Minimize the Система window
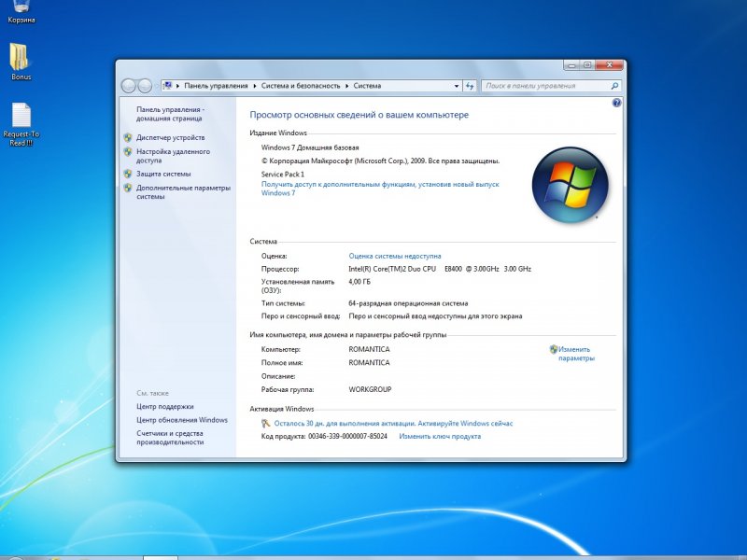This screenshot has width=747, height=560. (571, 65)
